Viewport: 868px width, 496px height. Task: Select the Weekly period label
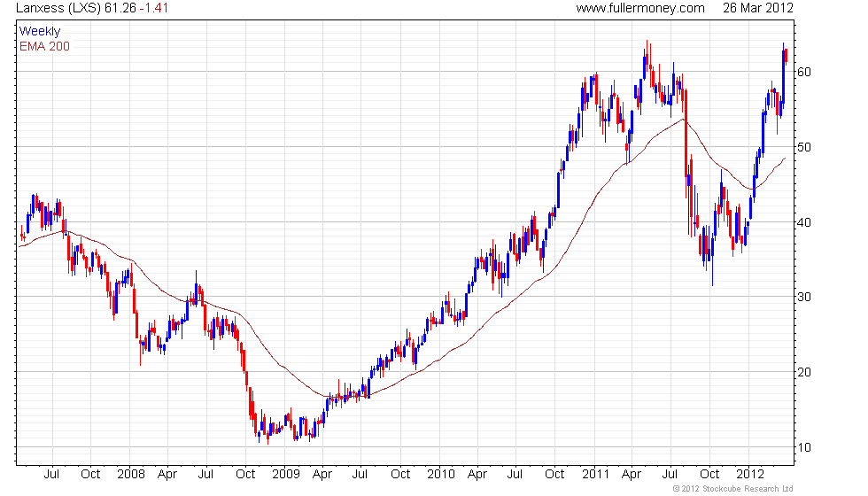coord(39,32)
